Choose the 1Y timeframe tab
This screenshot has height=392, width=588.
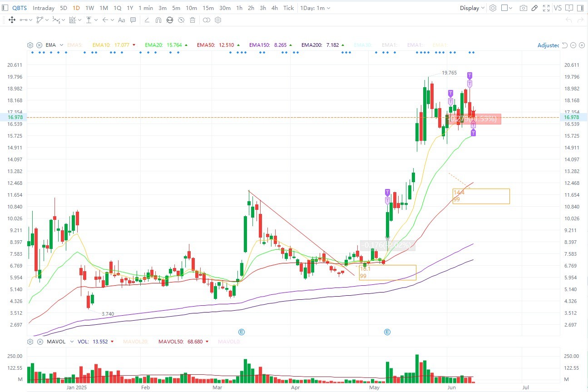click(x=130, y=8)
